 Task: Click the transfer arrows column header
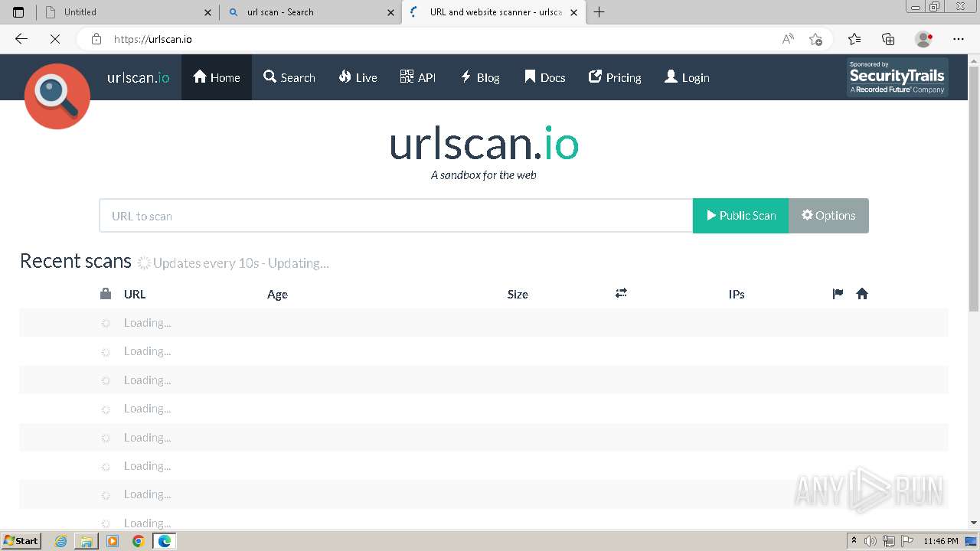click(x=621, y=293)
